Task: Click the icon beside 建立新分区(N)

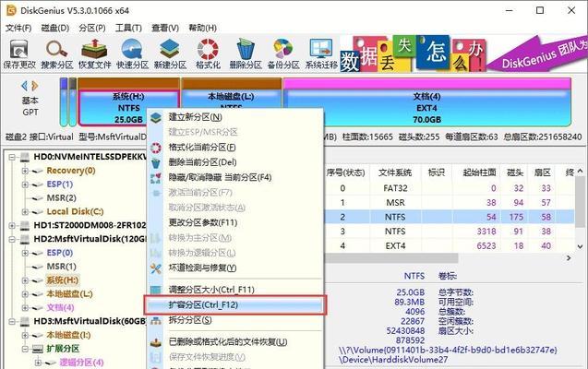Action: pos(156,118)
